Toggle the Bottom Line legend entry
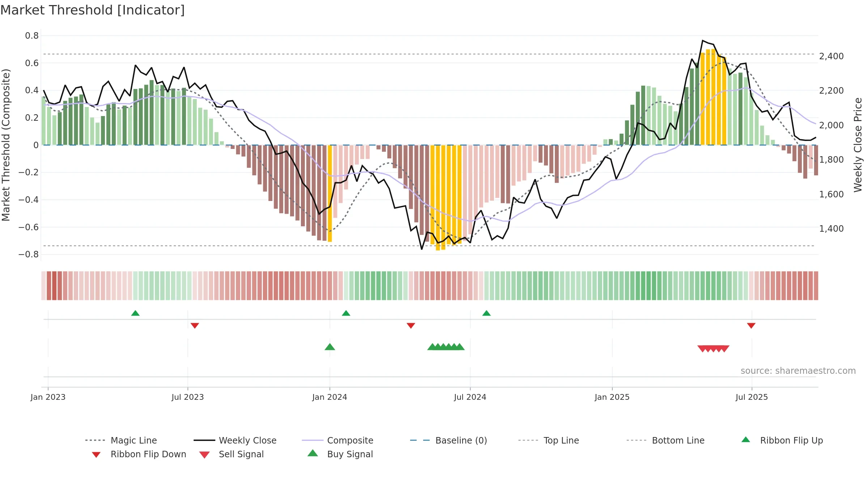 pyautogui.click(x=665, y=440)
